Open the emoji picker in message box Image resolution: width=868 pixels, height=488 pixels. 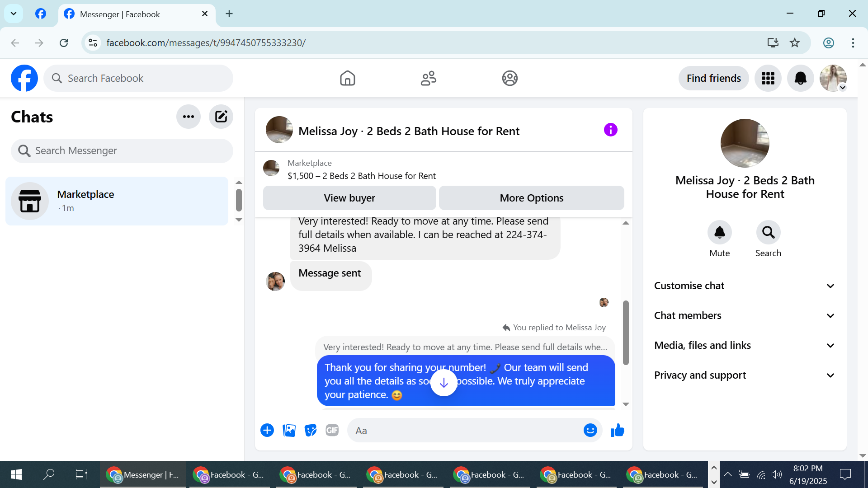point(590,430)
